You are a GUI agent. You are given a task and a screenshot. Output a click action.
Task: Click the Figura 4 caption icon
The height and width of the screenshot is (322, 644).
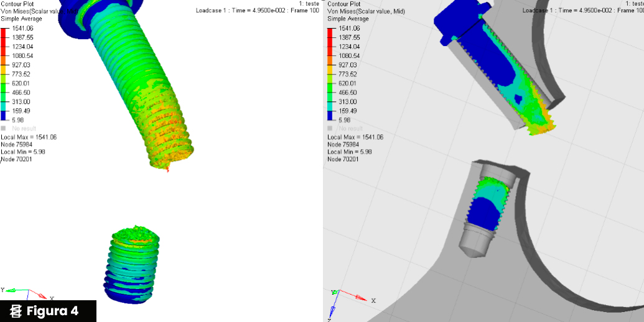click(16, 311)
